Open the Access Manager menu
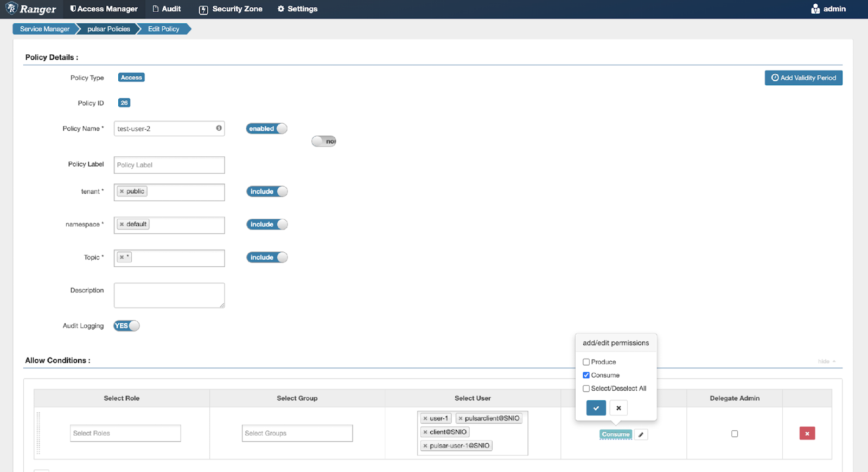868x472 pixels. (104, 9)
